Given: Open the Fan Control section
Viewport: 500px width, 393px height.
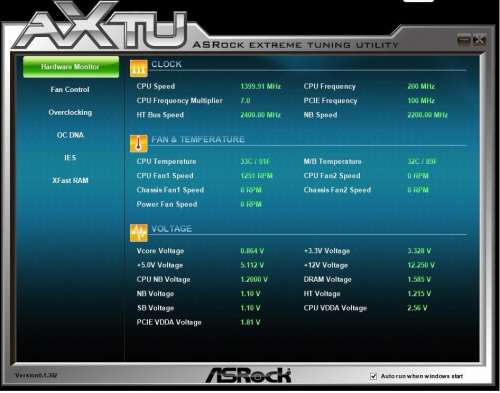Looking at the screenshot, I should pos(70,90).
